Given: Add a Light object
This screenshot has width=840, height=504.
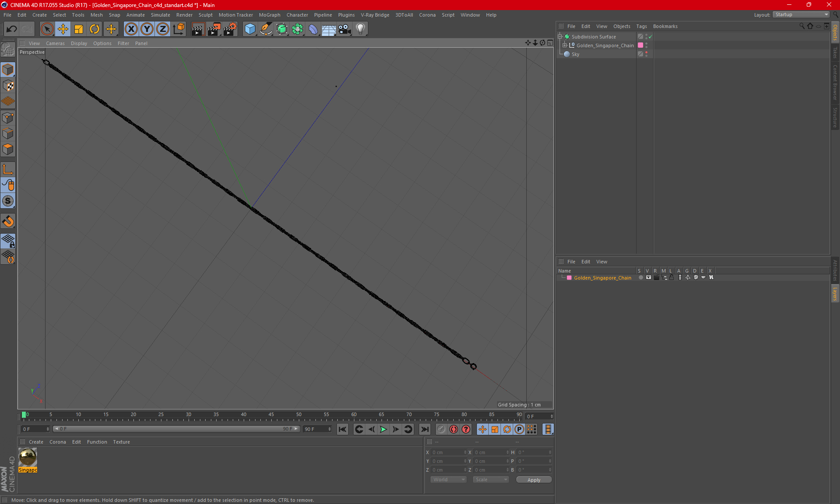Looking at the screenshot, I should [360, 29].
